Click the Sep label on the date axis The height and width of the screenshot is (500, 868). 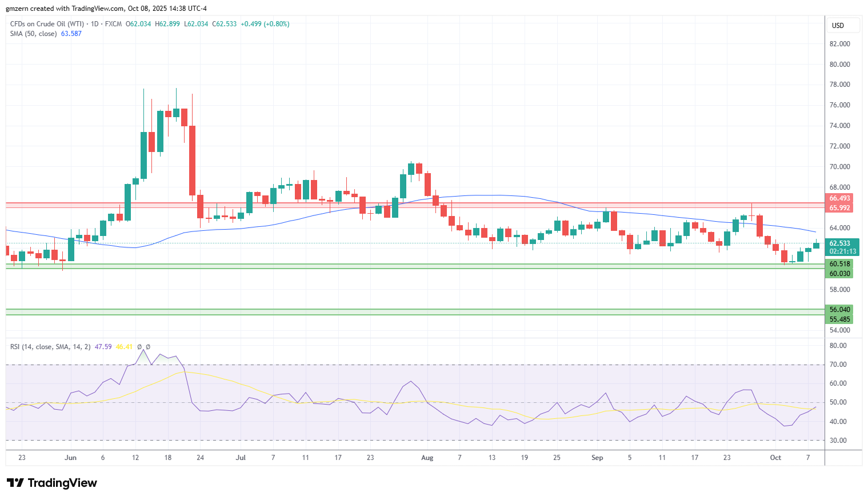(x=597, y=458)
